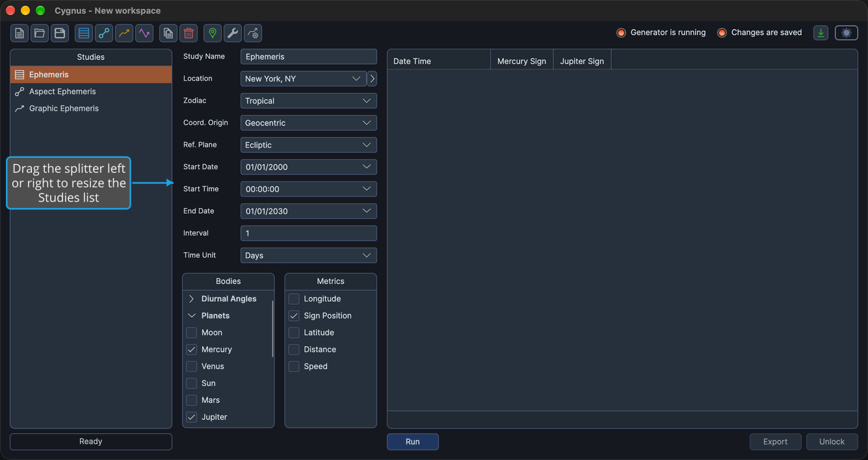Screen dimensions: 868x460
Task: Add an Aspect Ephemeris study from toolbar
Action: pos(104,33)
